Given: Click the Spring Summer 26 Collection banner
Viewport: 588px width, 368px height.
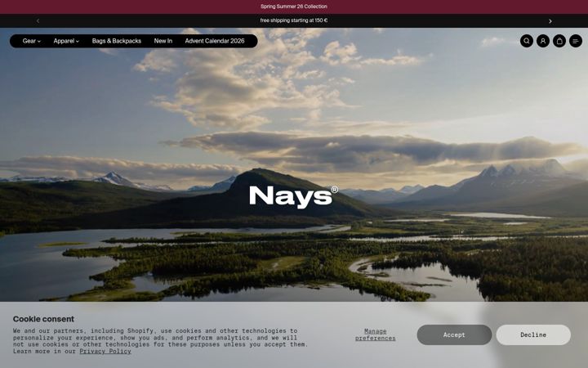Looking at the screenshot, I should point(294,7).
